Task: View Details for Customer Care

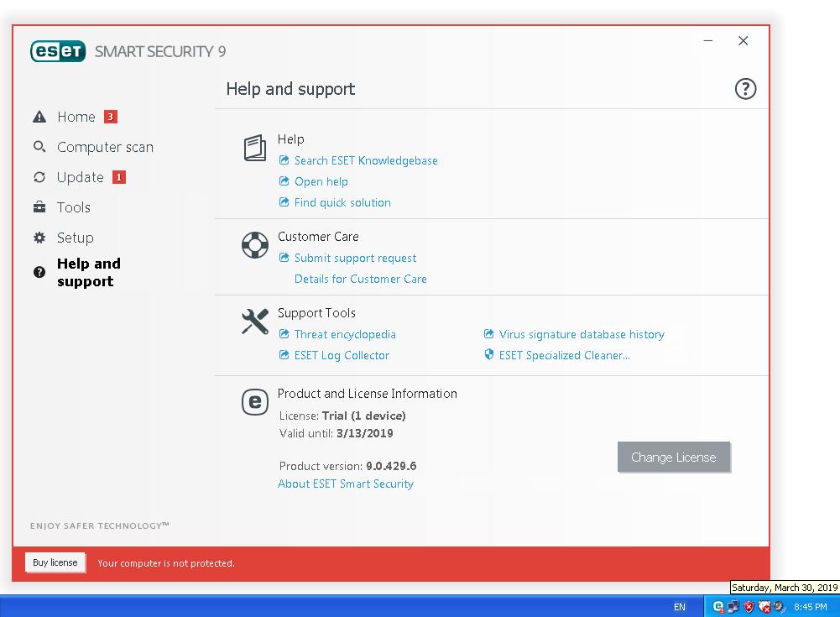Action: [x=361, y=280]
